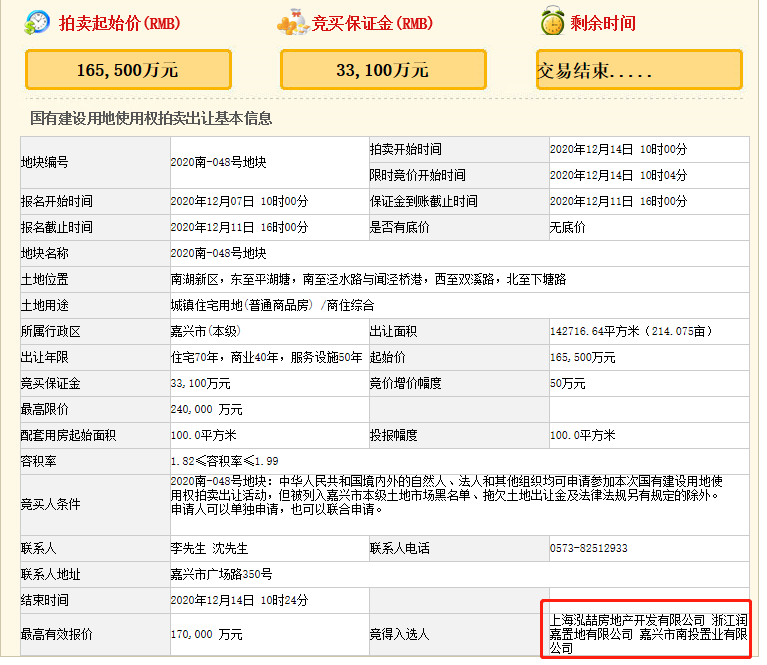This screenshot has height=665, width=767.
Task: Click the 165,500万元 starting price box
Action: point(128,70)
